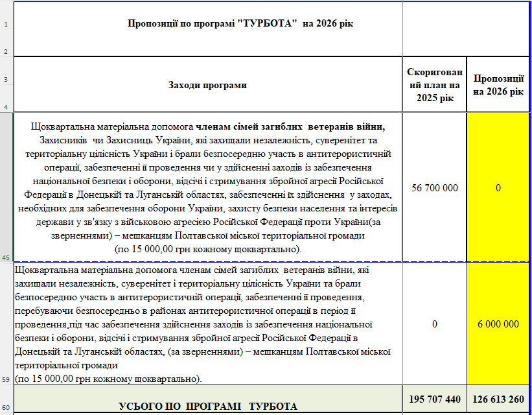Select the 'Заходи програми' header cell
The image size is (532, 415).
click(207, 85)
